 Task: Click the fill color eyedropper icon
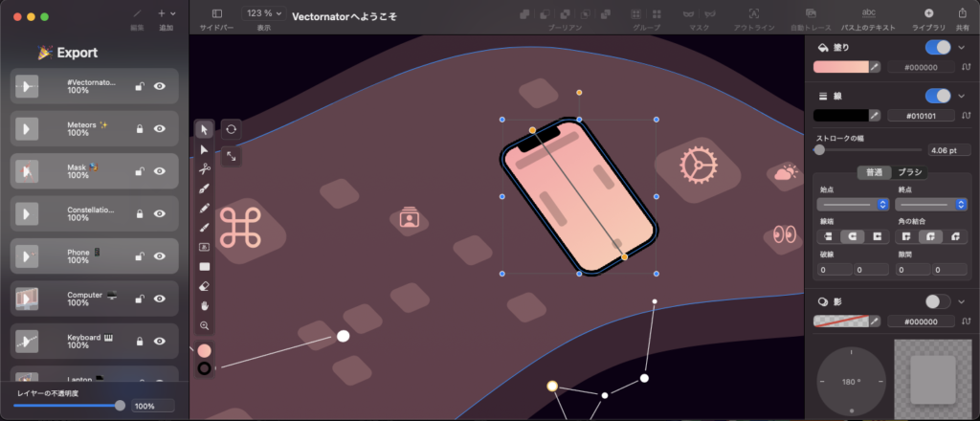click(x=874, y=67)
